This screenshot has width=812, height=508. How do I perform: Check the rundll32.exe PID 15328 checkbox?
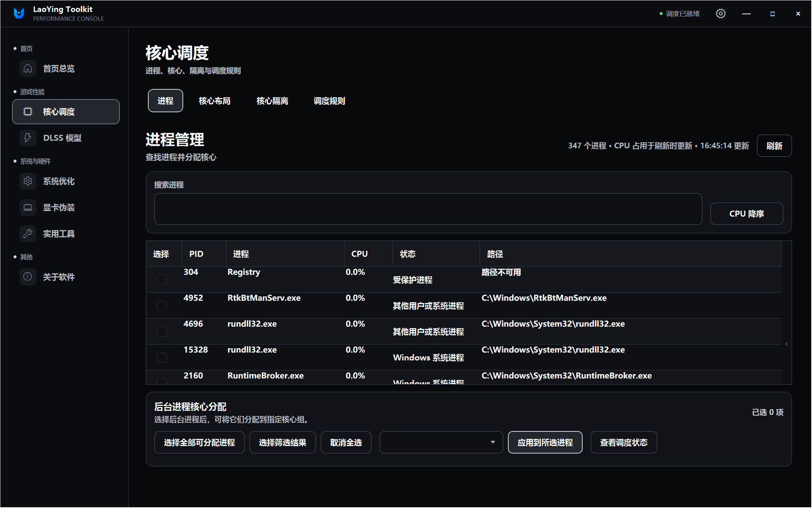[162, 357]
